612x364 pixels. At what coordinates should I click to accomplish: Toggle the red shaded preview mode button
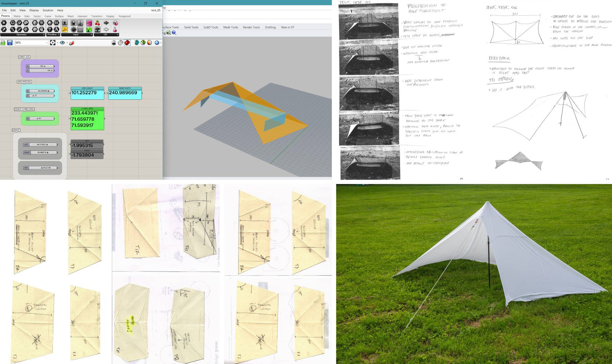coord(127,43)
